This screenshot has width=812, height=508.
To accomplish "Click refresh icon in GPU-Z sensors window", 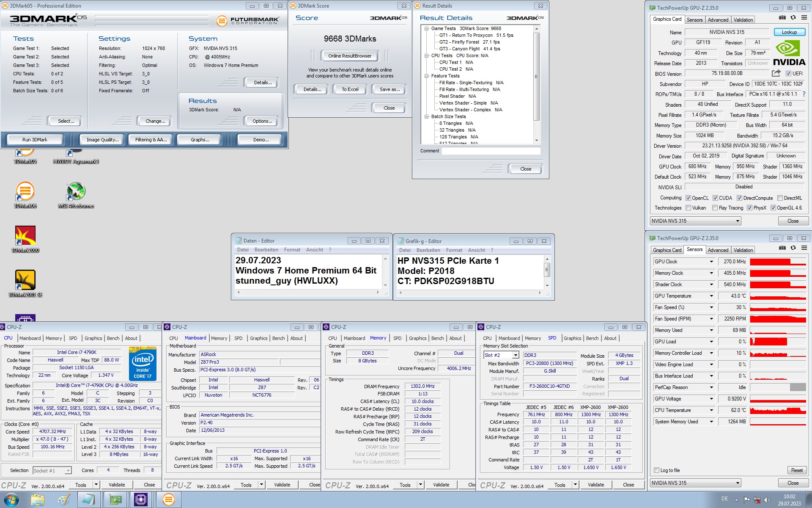I will click(793, 248).
